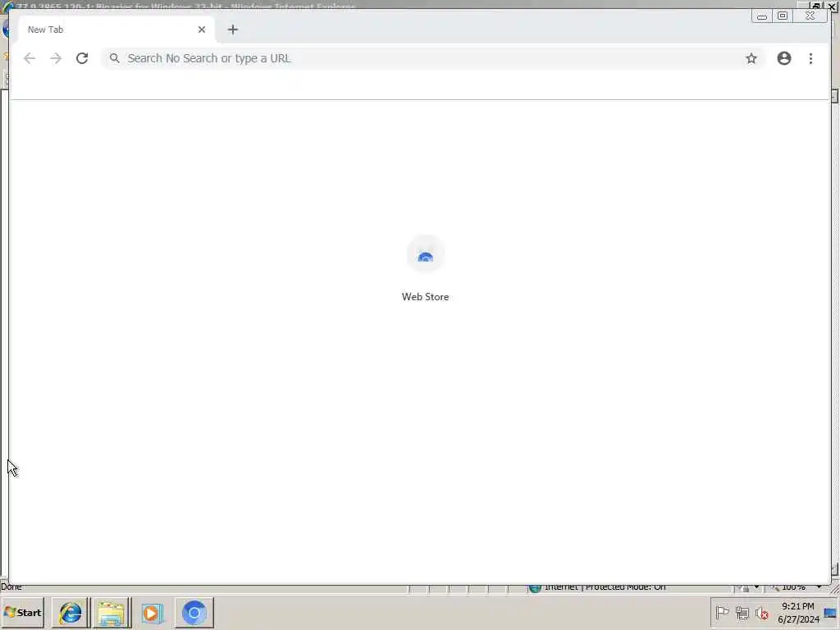Go back using the browser back arrow
Viewport: 840px width, 630px height.
(30, 58)
